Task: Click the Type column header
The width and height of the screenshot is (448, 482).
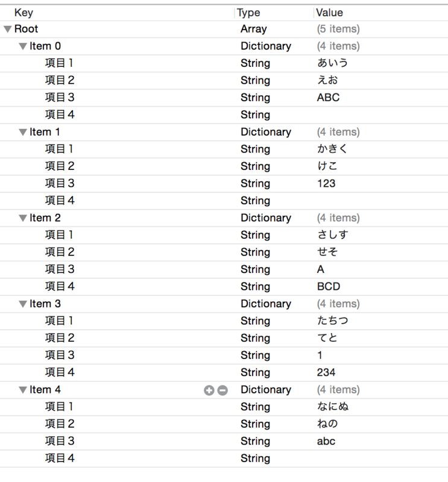Action: (248, 13)
